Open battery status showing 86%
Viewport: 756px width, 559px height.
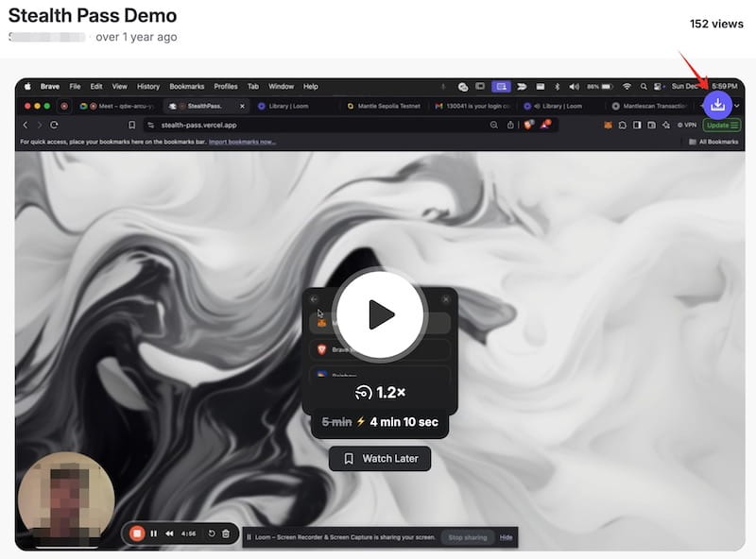pyautogui.click(x=600, y=87)
